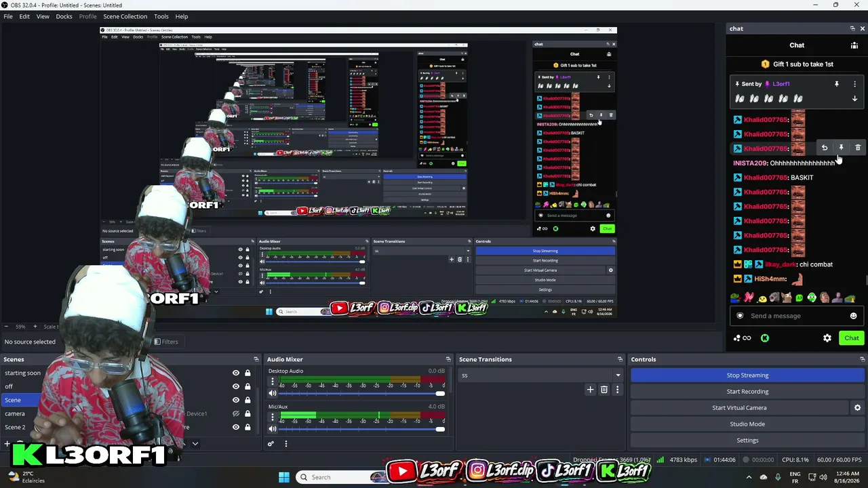Image resolution: width=868 pixels, height=488 pixels.
Task: Toggle visibility of the bottom source row
Action: (236, 427)
